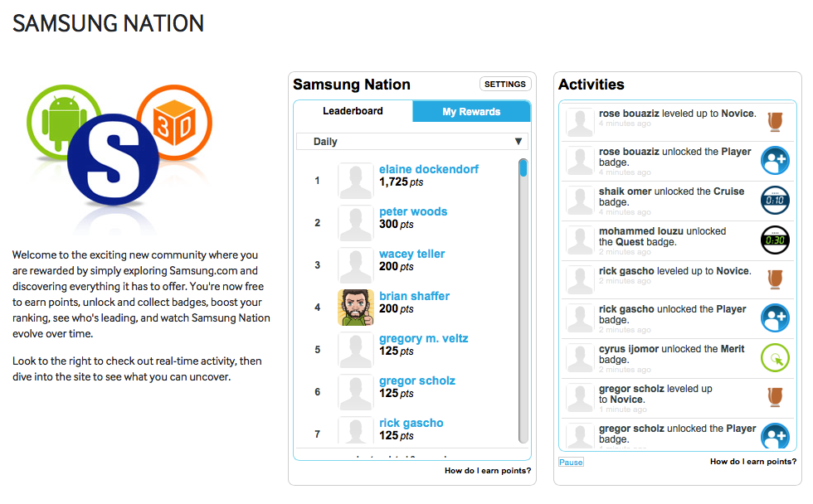Switch to the My Rewards tab
Viewport: 813px width, 504px height.
click(x=471, y=111)
